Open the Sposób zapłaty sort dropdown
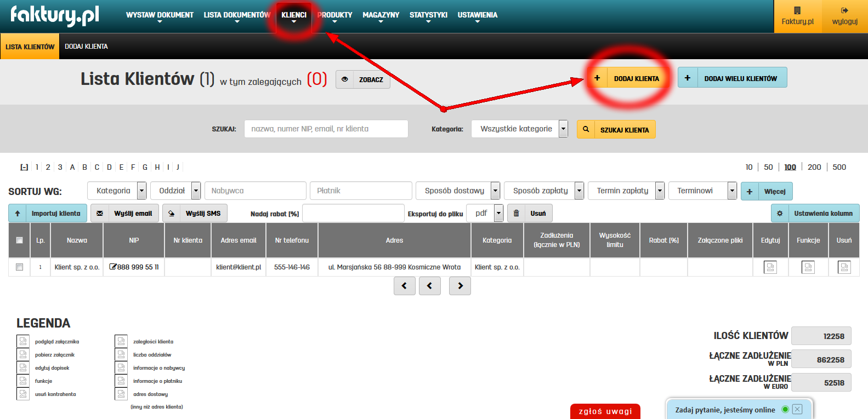The width and height of the screenshot is (868, 419). coord(579,191)
